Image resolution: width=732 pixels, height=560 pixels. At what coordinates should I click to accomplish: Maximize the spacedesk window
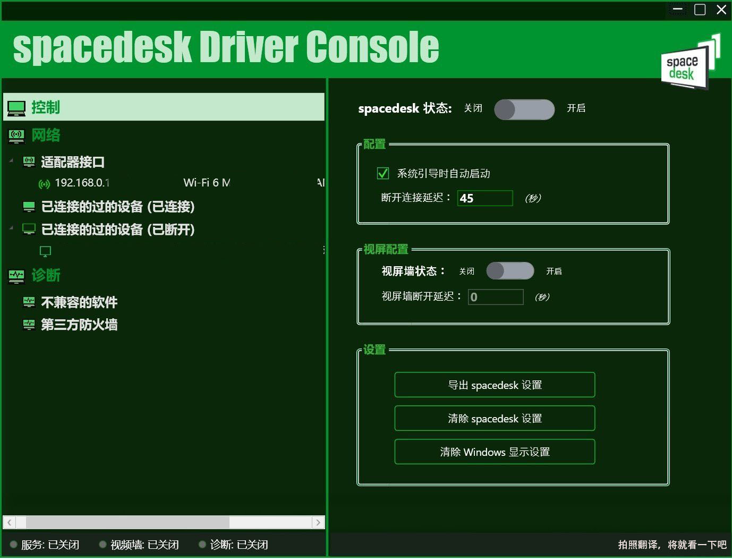[700, 10]
